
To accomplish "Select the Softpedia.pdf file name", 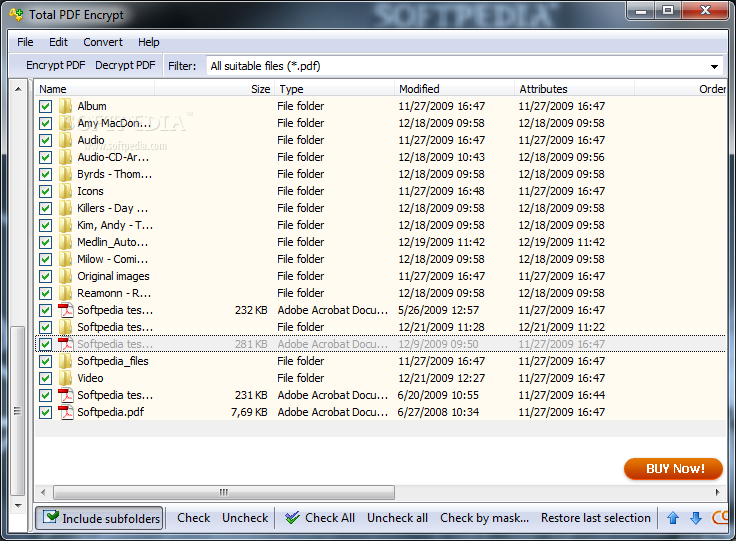I will point(111,412).
